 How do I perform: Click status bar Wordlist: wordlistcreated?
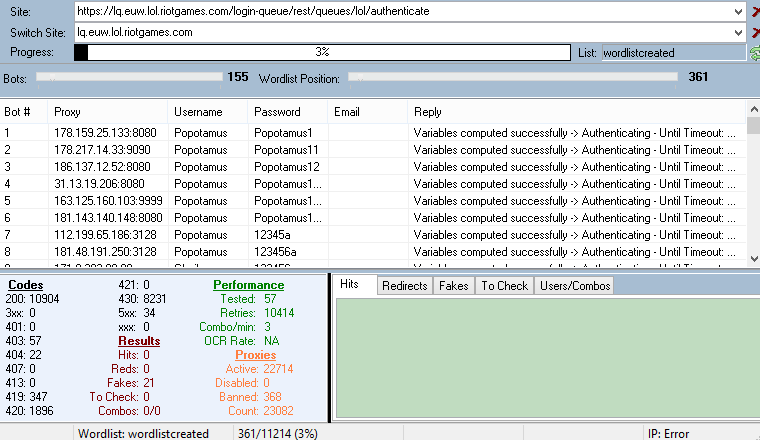tap(143, 433)
